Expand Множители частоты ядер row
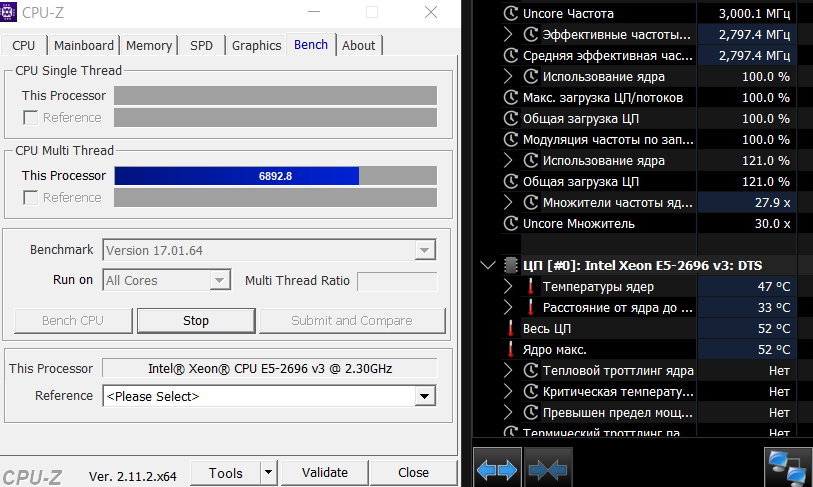Viewport: 813px width, 487px height. 508,203
